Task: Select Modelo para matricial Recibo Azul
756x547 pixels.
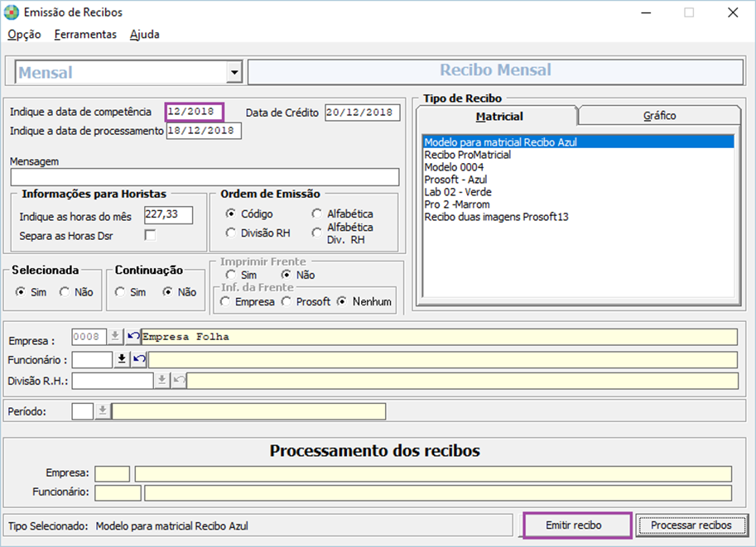Action: pos(578,142)
